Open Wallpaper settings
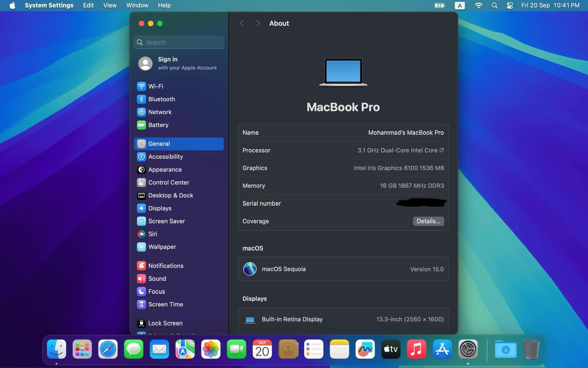The height and width of the screenshot is (368, 588). tap(179, 247)
